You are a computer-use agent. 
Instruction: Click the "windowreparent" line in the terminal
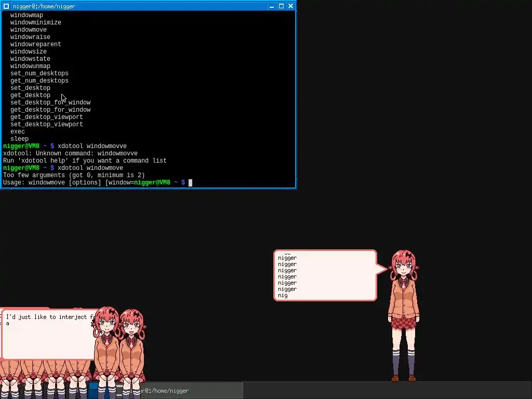point(36,45)
